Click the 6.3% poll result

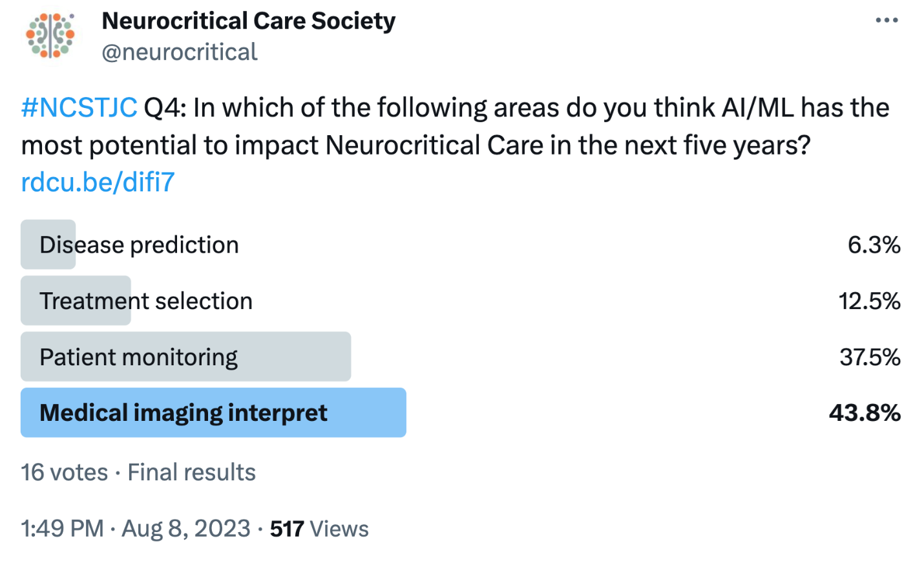tap(874, 245)
